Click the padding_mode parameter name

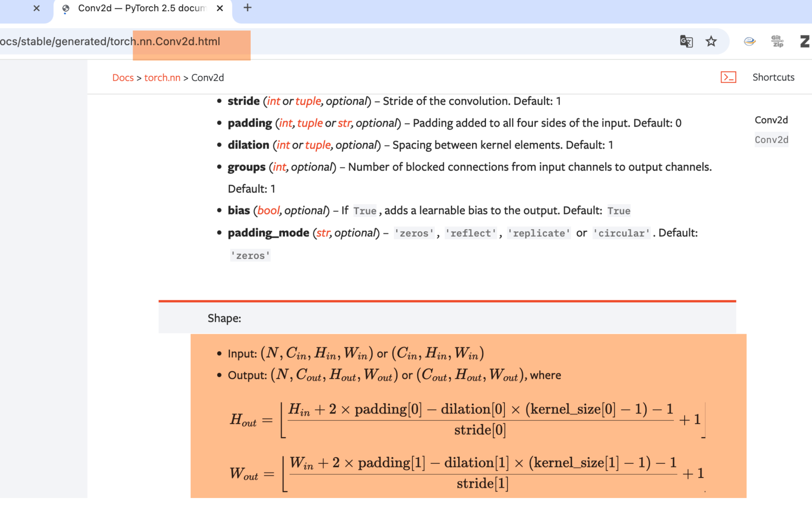coord(269,233)
